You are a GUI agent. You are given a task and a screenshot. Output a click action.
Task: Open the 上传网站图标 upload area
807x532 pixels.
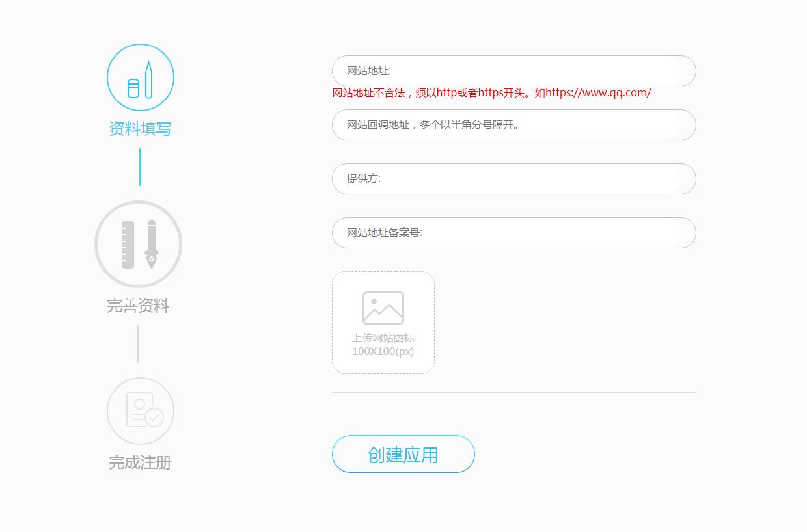coord(383,322)
